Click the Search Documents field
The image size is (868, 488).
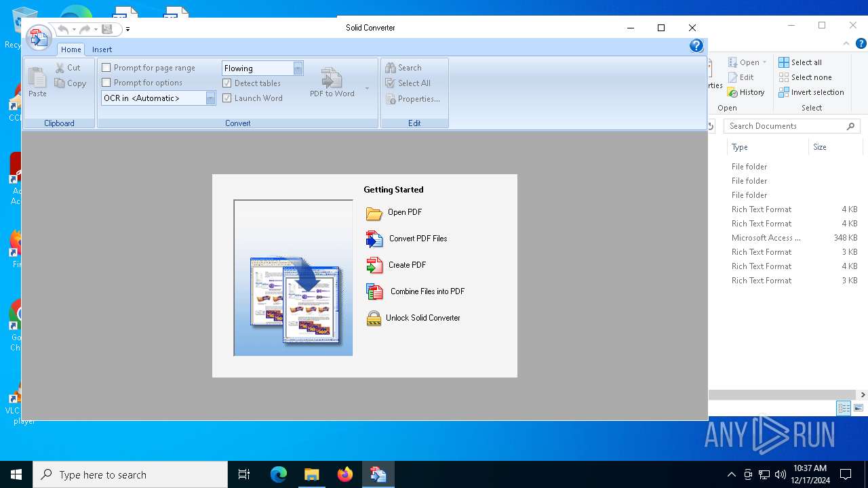point(792,126)
